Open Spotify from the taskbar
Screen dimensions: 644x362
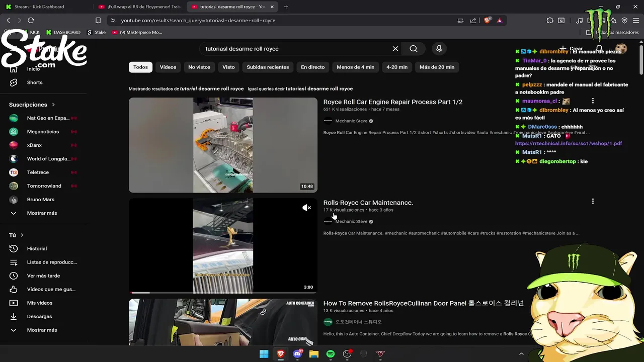(331, 354)
